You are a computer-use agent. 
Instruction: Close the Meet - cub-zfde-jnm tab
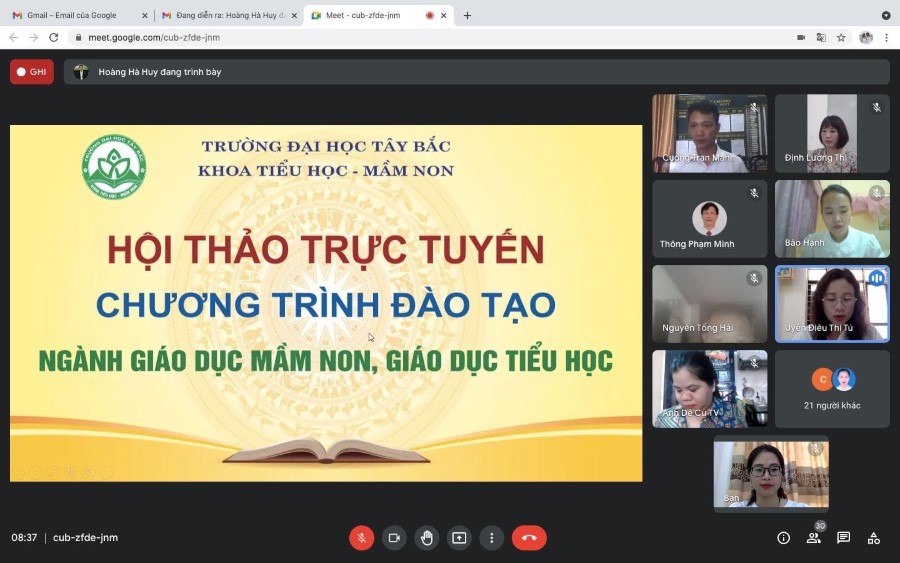pyautogui.click(x=444, y=15)
